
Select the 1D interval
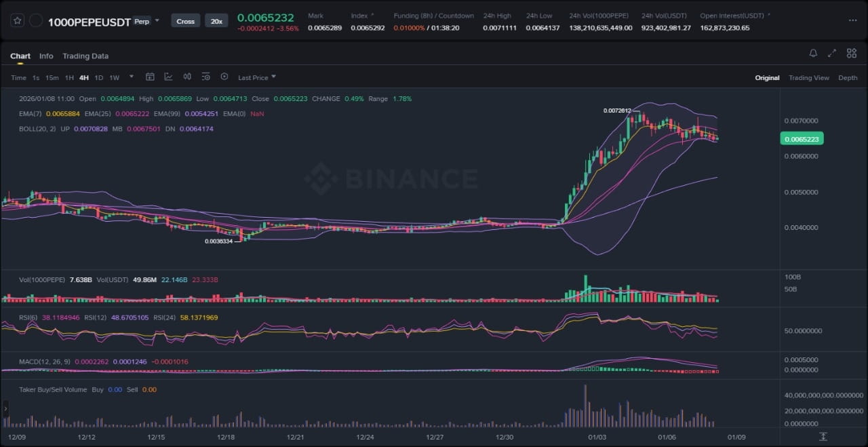pos(99,77)
